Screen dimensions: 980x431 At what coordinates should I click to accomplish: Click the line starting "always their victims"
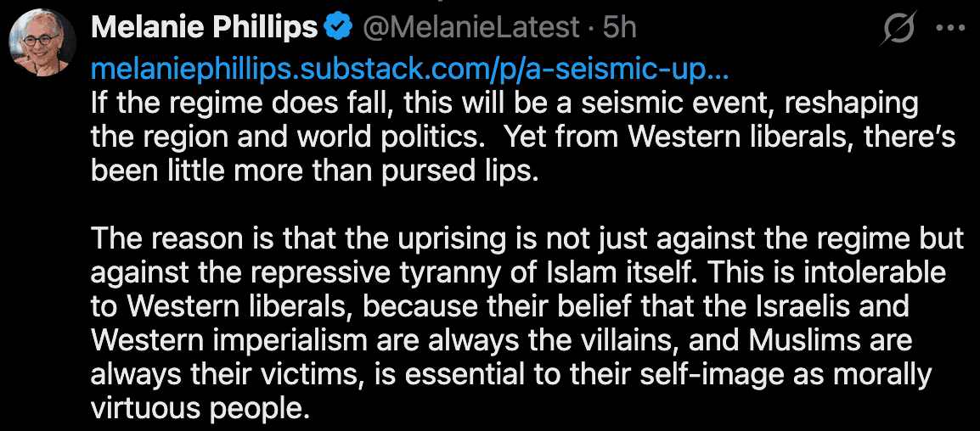pos(510,372)
